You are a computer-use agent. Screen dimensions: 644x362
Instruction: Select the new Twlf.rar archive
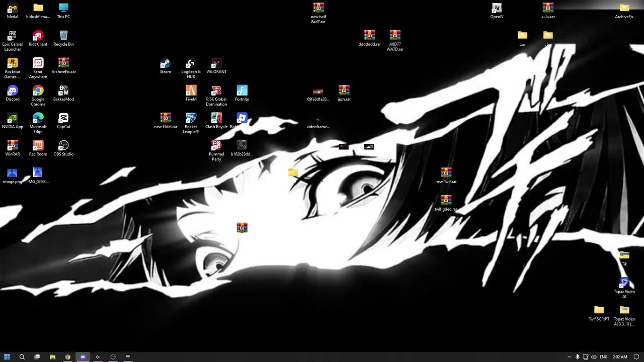[446, 176]
